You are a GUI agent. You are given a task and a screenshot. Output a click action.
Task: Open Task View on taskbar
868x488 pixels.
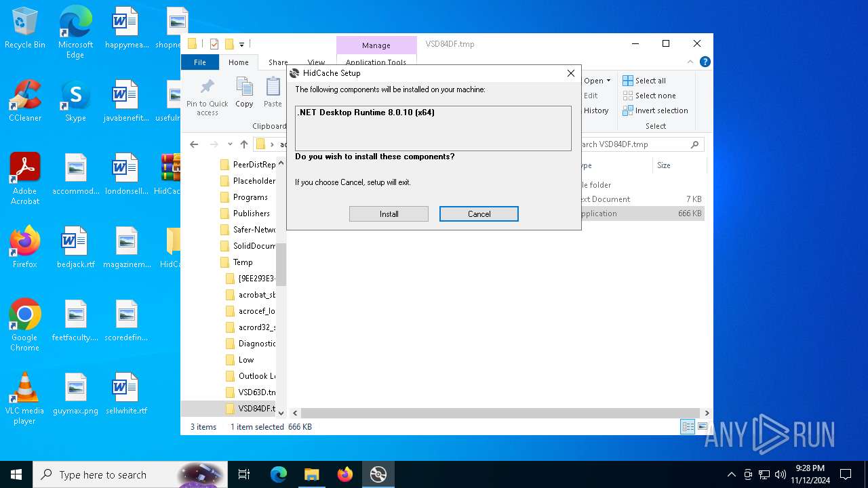point(244,474)
